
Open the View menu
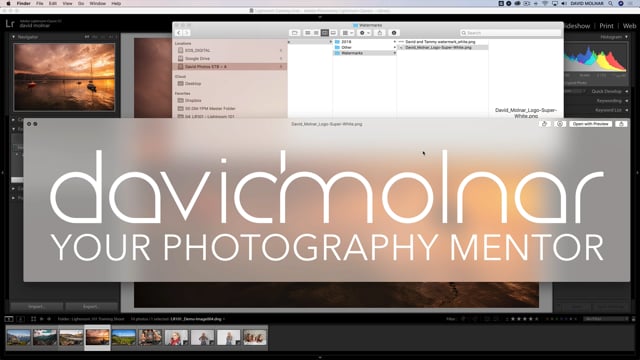point(67,3)
